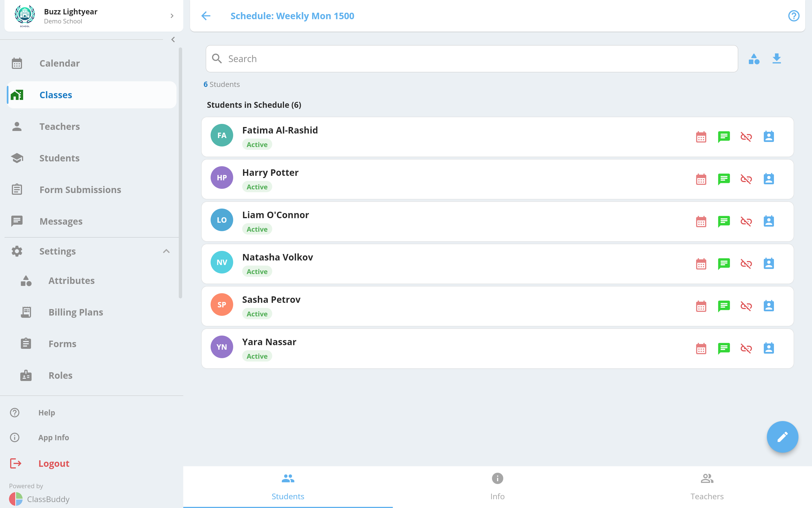Screen dimensions: 812x508
Task: Unlink Liam O'Connor from schedule
Action: click(746, 222)
